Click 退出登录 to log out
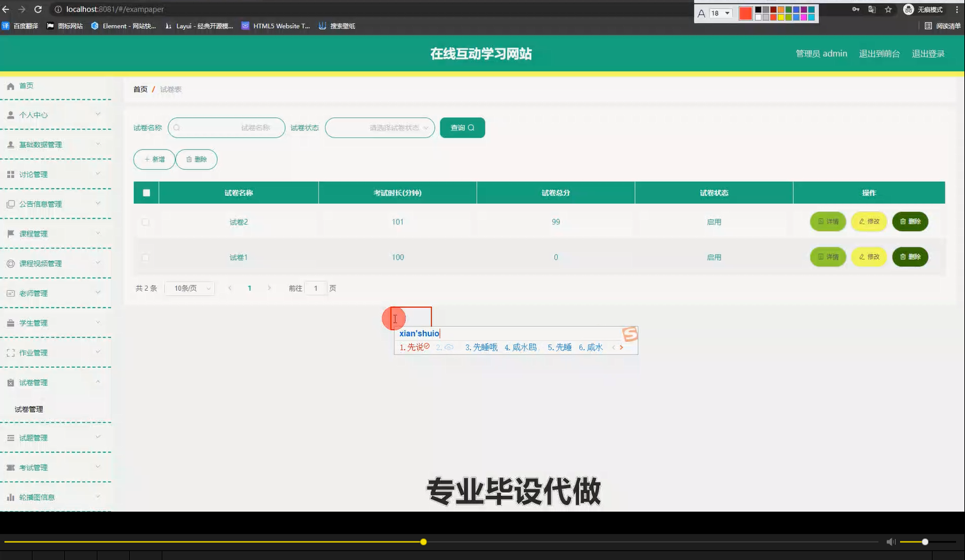This screenshot has height=560, width=965. (x=928, y=53)
